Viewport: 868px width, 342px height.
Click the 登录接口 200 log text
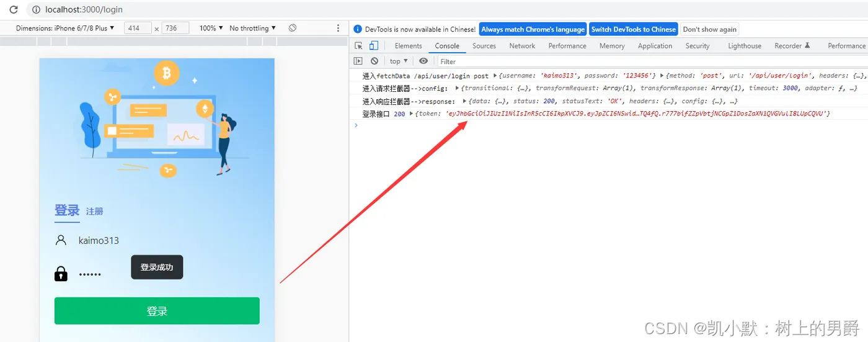pyautogui.click(x=384, y=114)
